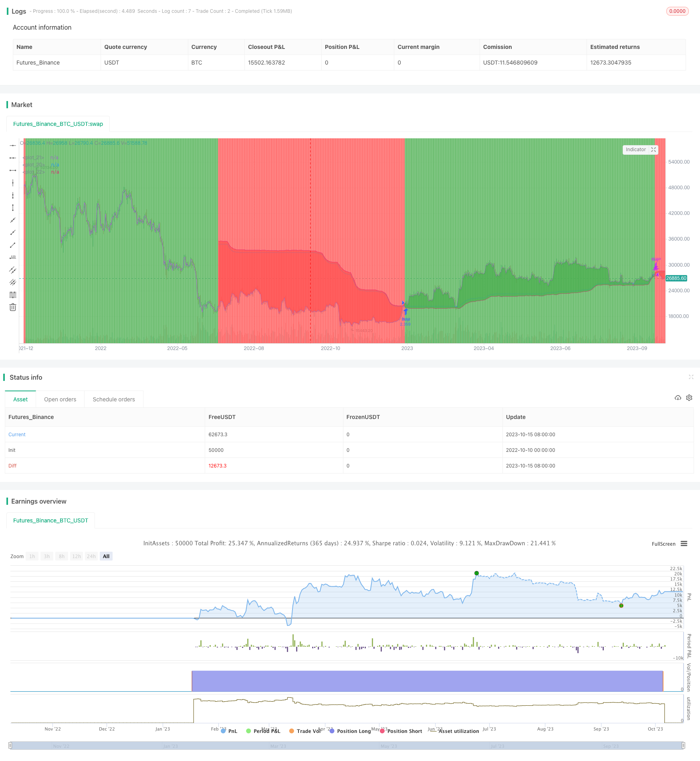Screen dimensions: 700x761
Task: Collapse the Status info panel
Action: (691, 377)
